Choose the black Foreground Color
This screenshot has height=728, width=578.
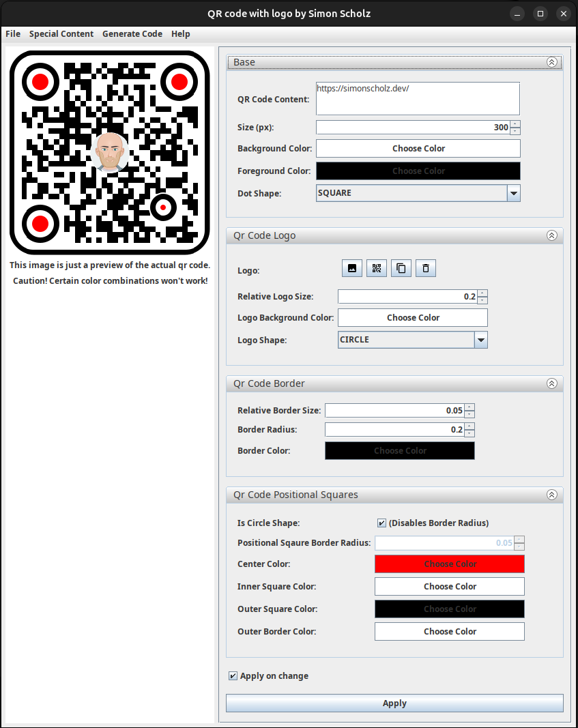coord(418,171)
